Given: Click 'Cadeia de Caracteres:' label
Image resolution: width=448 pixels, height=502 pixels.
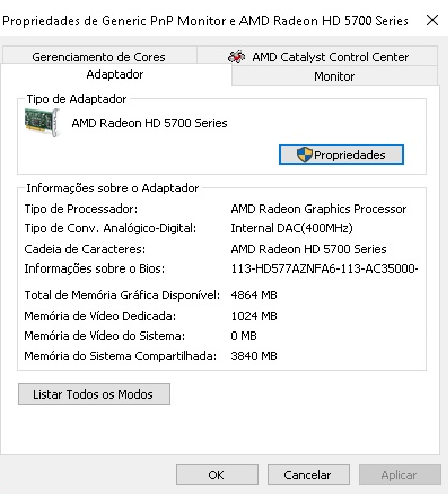Looking at the screenshot, I should click(x=85, y=249).
